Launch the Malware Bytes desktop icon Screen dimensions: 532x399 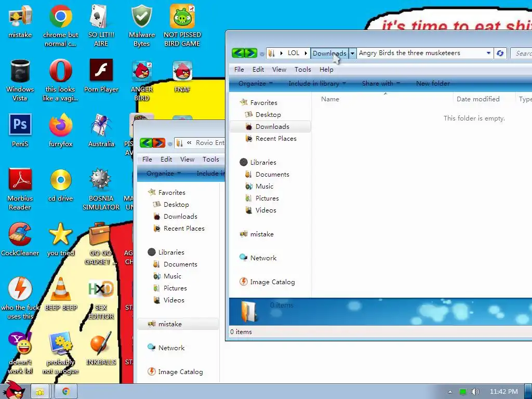[x=141, y=24]
